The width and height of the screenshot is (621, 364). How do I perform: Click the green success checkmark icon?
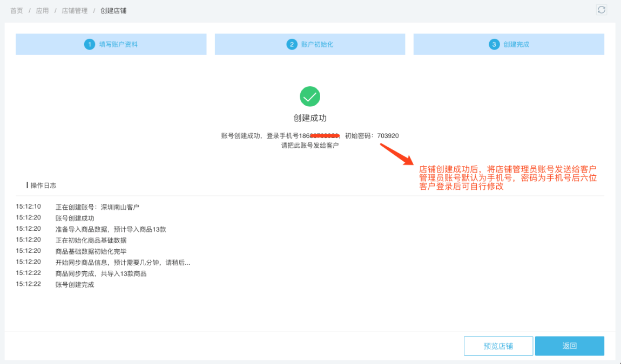[x=309, y=96]
